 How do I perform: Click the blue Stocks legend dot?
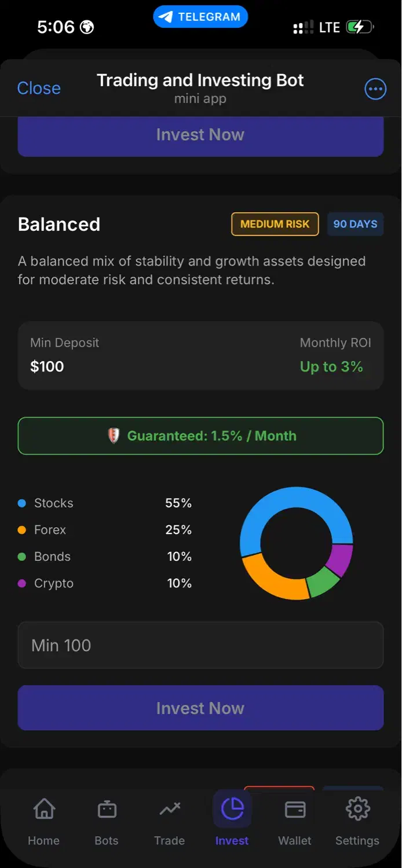click(22, 503)
